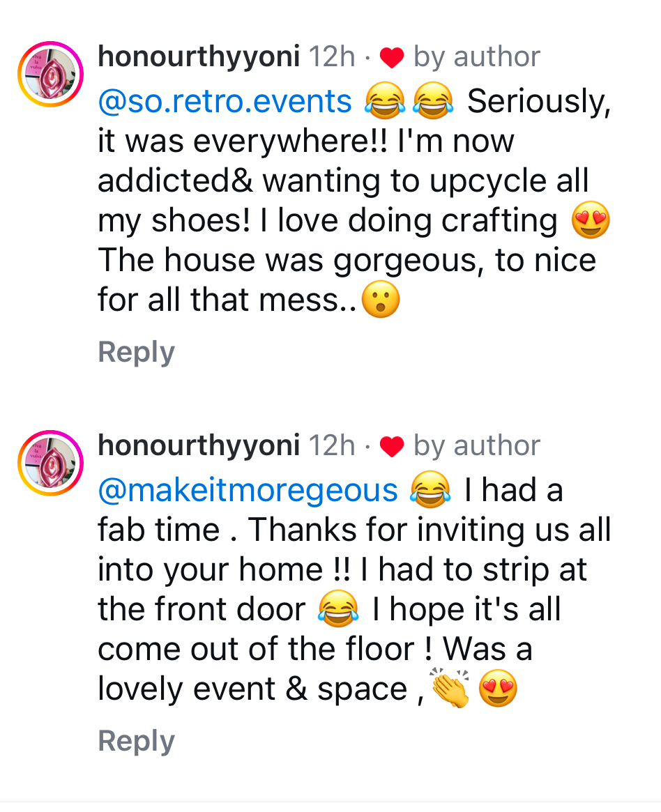This screenshot has width=661, height=812.
Task: Click the laughing emoji right after @makeitmoregeous
Action: tap(430, 490)
